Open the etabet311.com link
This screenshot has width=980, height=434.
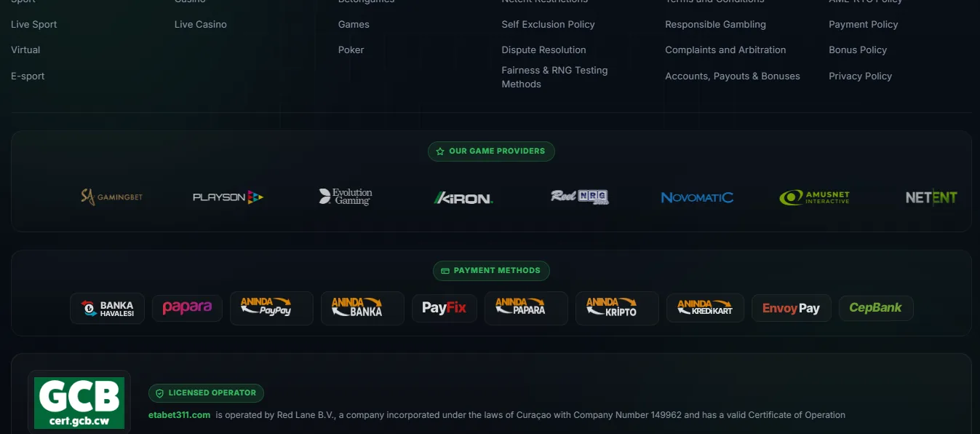point(179,415)
